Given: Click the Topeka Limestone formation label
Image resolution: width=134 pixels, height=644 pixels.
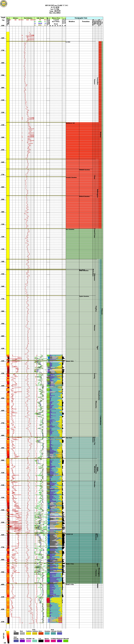Looking at the screenshot, I should pos(84,296).
